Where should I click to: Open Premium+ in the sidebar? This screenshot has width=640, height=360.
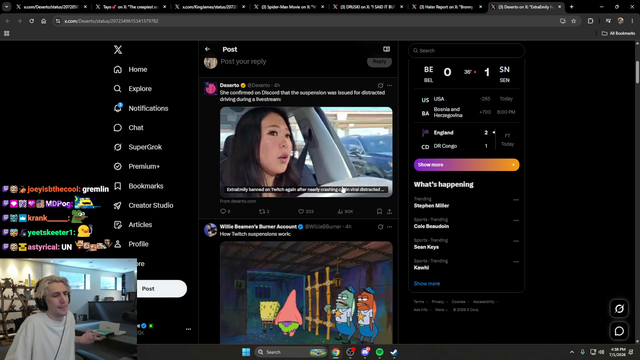point(137,167)
